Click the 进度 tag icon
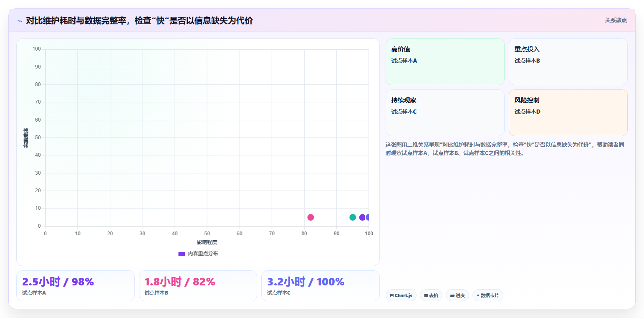 click(452, 295)
